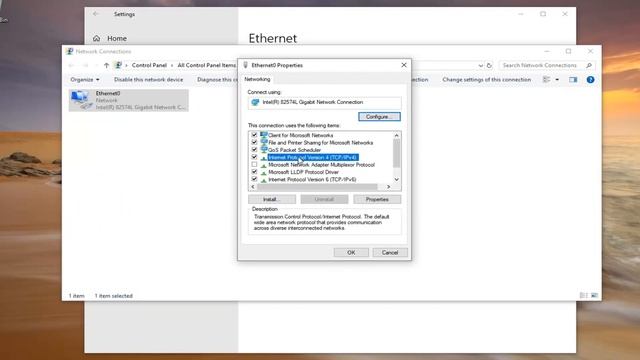Click network adapter icon beside Intel(R) 82574L

click(256, 102)
